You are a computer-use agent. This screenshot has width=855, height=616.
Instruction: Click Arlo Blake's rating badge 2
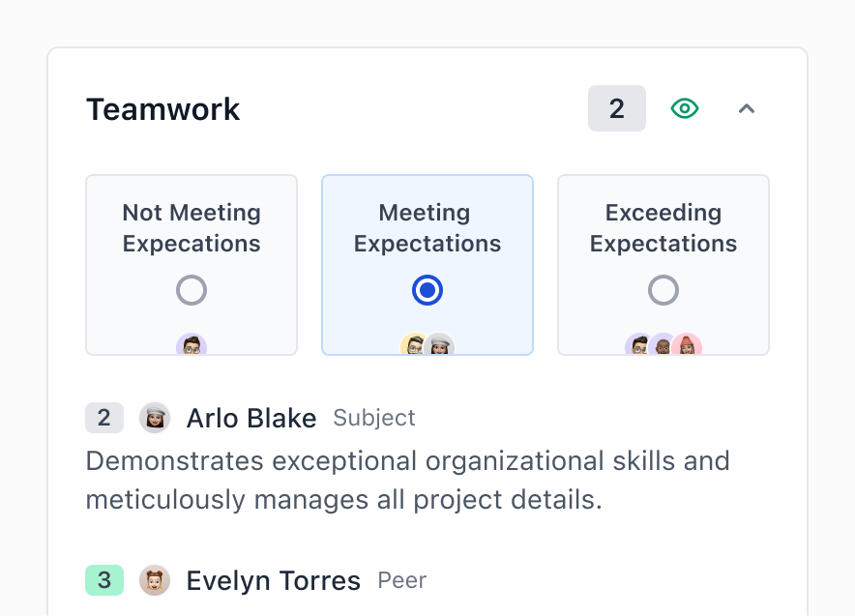click(104, 418)
